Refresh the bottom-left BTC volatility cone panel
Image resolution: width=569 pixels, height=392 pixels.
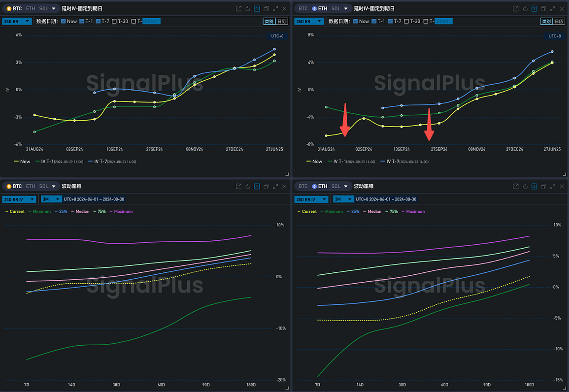point(248,187)
